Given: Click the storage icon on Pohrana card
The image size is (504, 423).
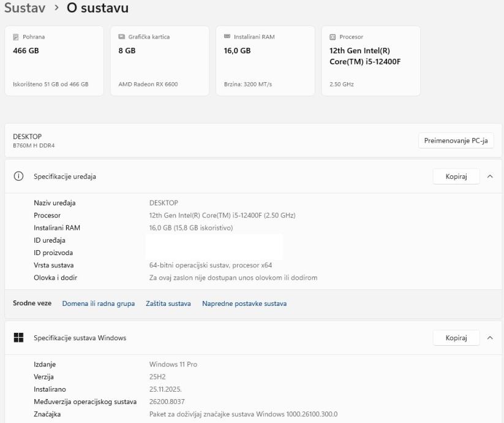Looking at the screenshot, I should coord(16,37).
